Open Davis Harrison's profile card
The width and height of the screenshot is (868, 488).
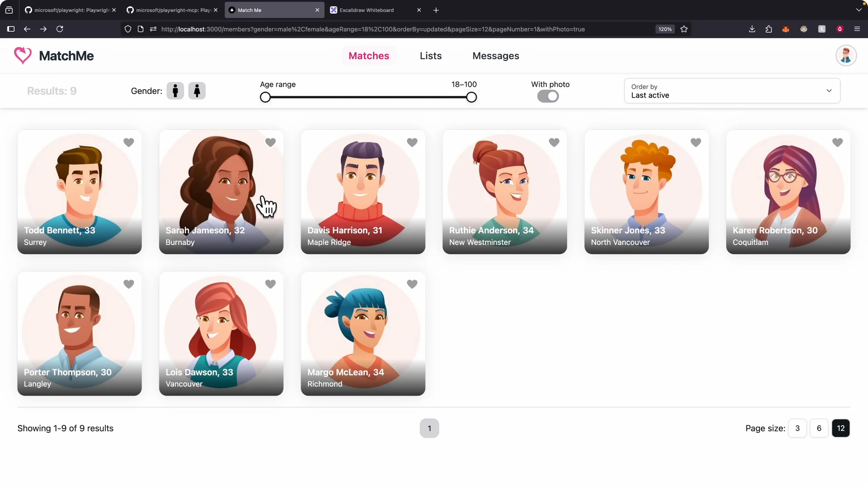coord(363,192)
